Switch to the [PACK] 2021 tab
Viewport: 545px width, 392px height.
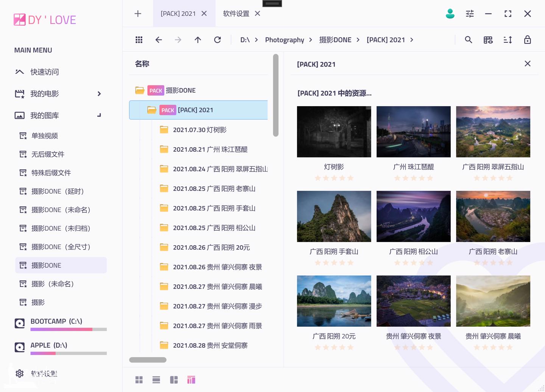[178, 14]
